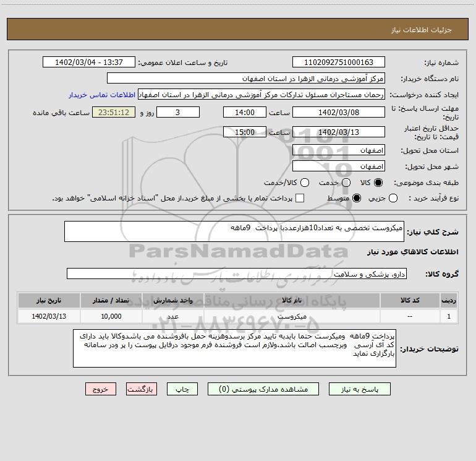
Task: Click the واحد شمارش column header
Action: (172, 300)
